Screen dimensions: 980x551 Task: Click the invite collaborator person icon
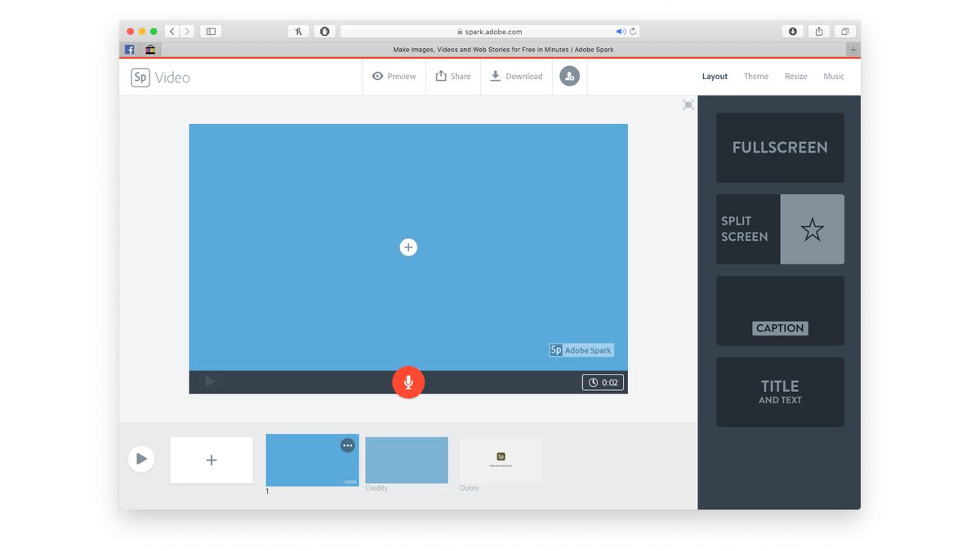tap(569, 76)
